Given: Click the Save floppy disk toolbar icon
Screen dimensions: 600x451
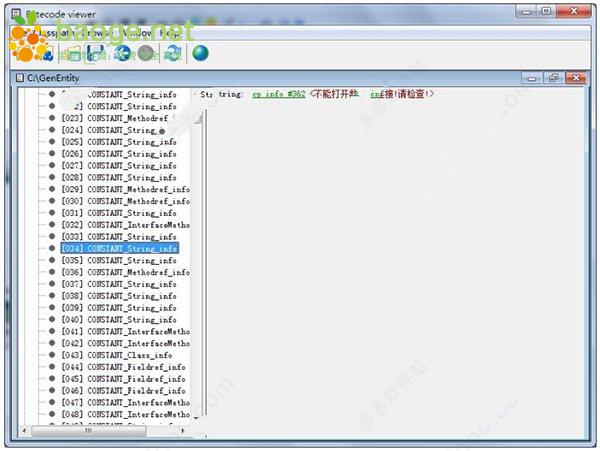Looking at the screenshot, I should [95, 53].
